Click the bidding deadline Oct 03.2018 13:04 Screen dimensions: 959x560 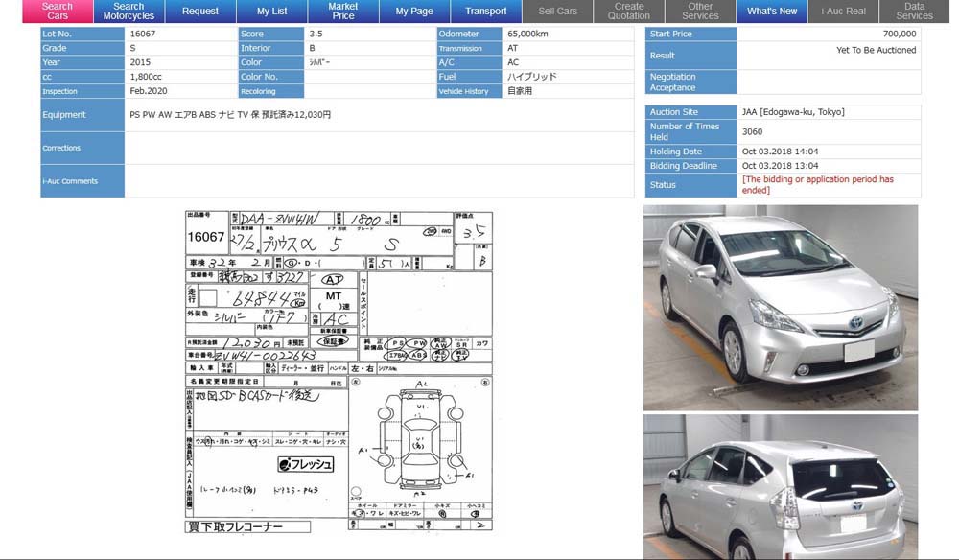(780, 166)
